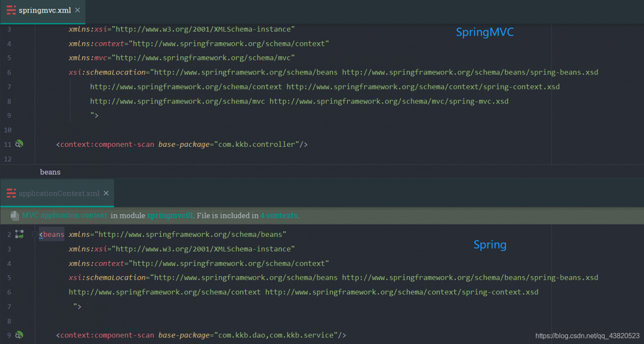Click the Spring scan gutter icon on line 11
The width and height of the screenshot is (644, 344).
(x=19, y=144)
